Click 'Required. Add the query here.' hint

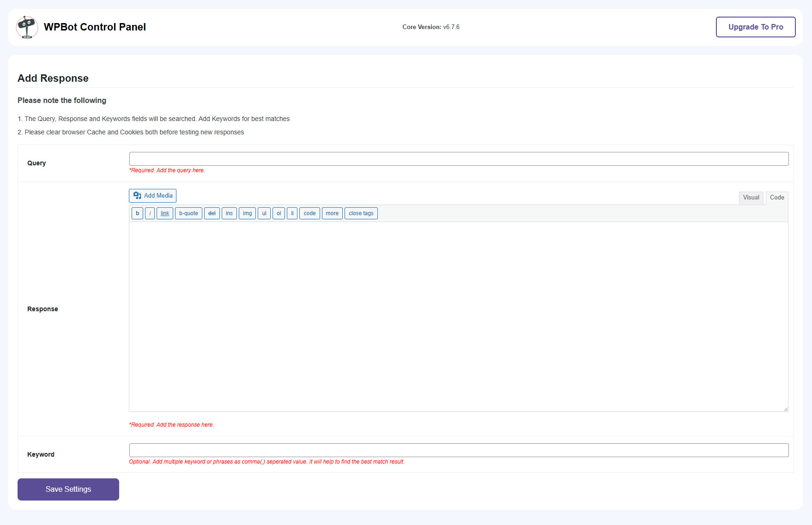coord(167,170)
